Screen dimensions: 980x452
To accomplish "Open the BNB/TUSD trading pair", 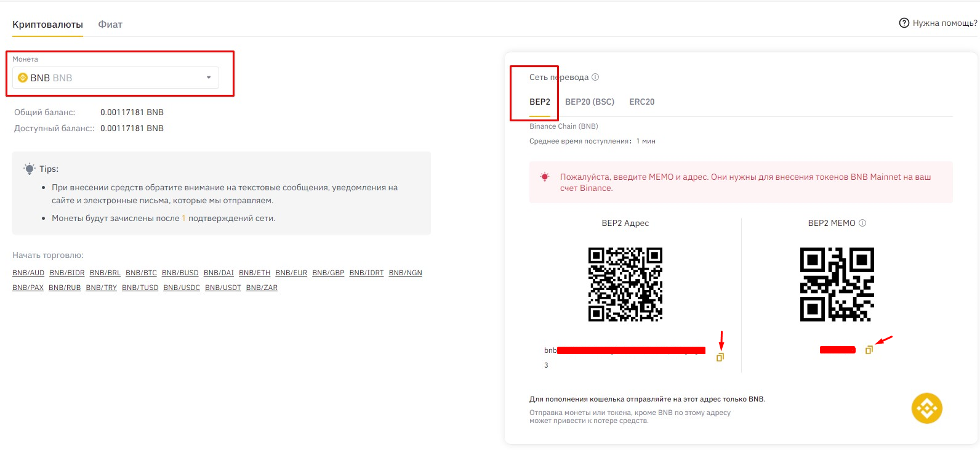I will pyautogui.click(x=140, y=288).
